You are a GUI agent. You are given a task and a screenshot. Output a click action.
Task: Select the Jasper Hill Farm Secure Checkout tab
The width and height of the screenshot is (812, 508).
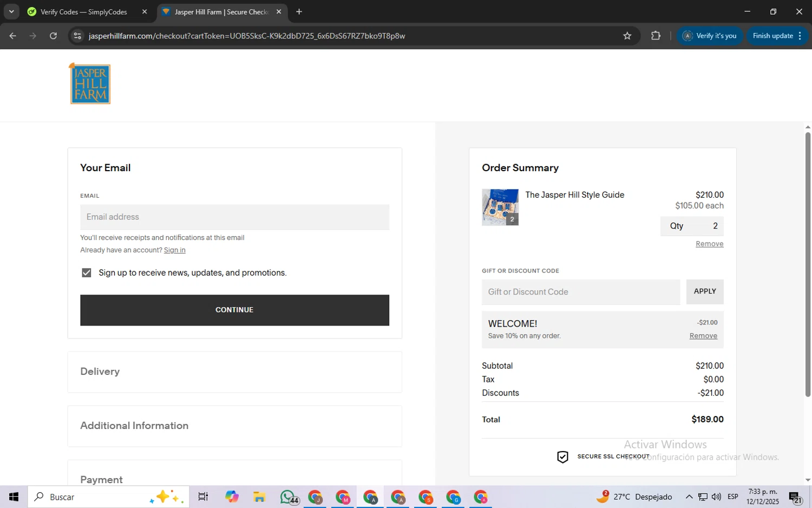[x=221, y=12]
